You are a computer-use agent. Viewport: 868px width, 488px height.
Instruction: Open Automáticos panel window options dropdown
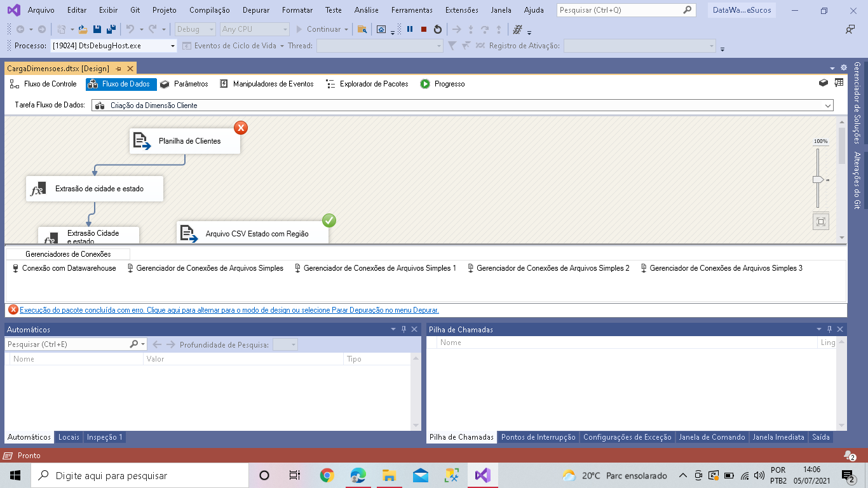point(392,329)
